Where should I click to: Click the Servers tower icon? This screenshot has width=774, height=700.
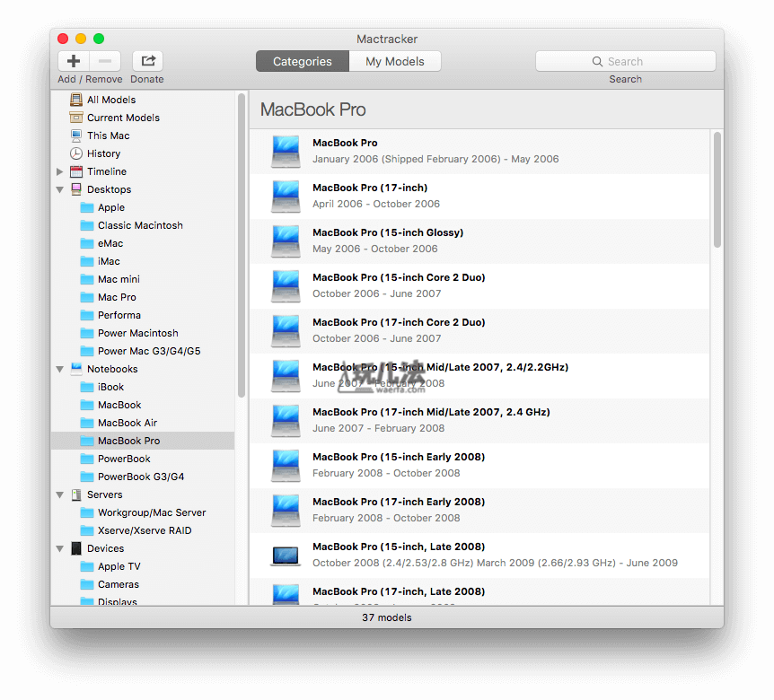point(76,494)
